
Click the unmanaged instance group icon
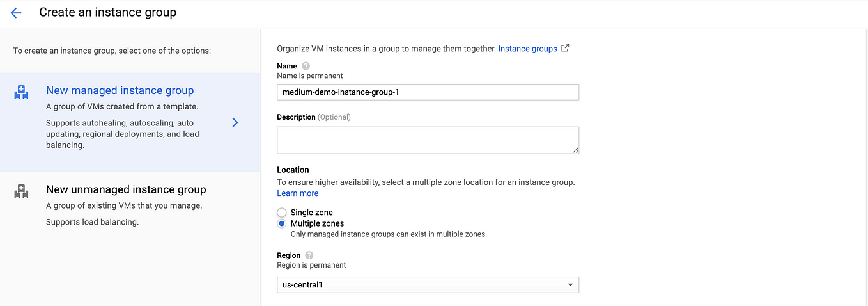[x=21, y=191]
